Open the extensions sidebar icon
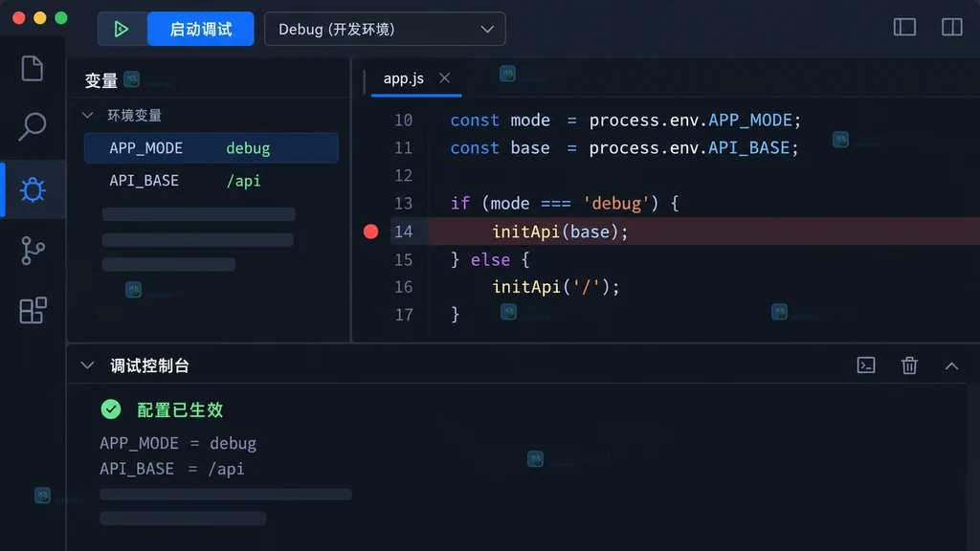 pyautogui.click(x=33, y=311)
